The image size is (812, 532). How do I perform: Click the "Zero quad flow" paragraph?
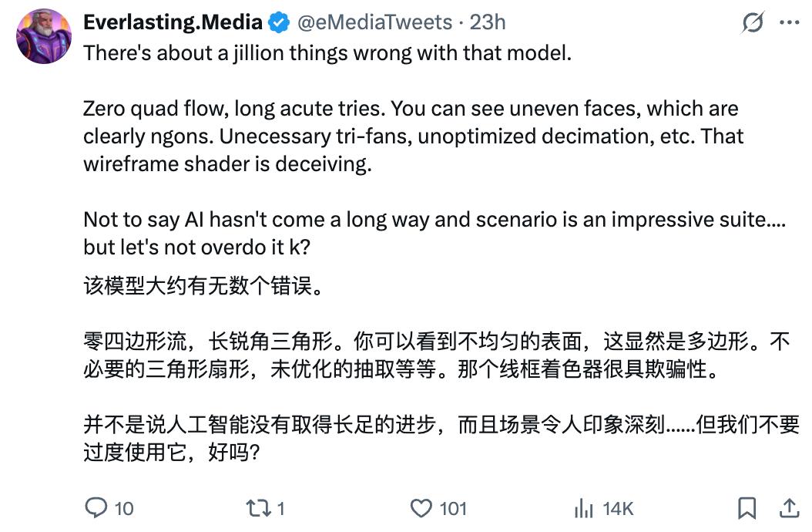click(413, 136)
